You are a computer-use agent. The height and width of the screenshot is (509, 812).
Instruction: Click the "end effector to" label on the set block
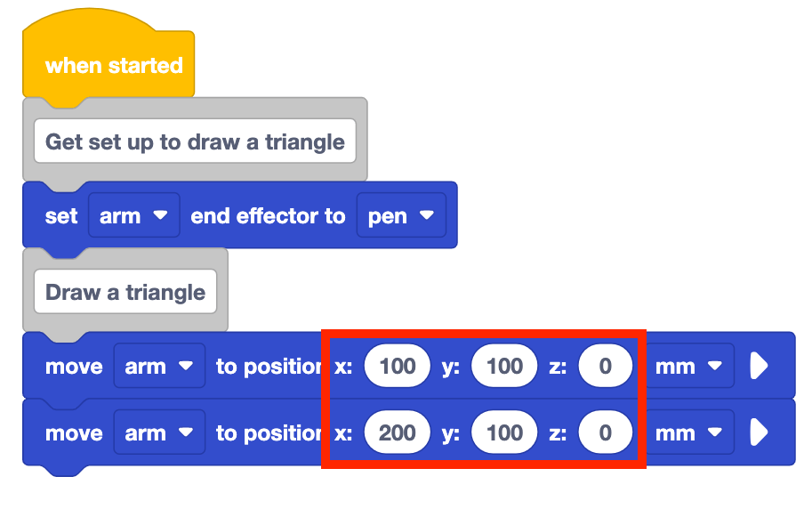pos(268,215)
